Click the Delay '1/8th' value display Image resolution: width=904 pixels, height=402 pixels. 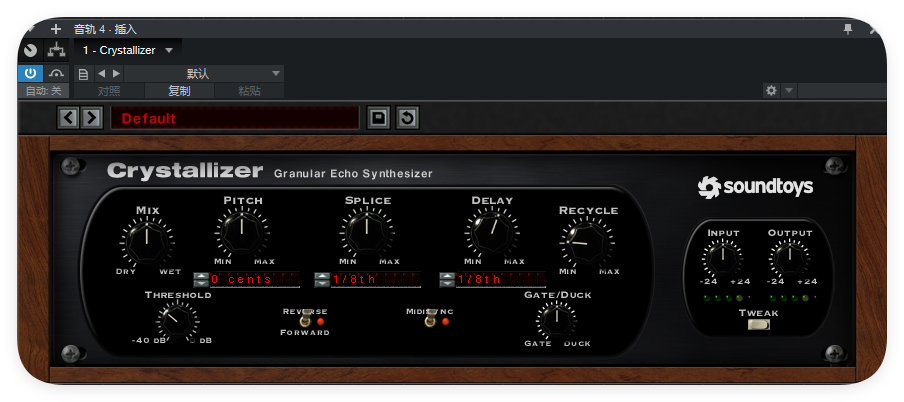(500, 280)
